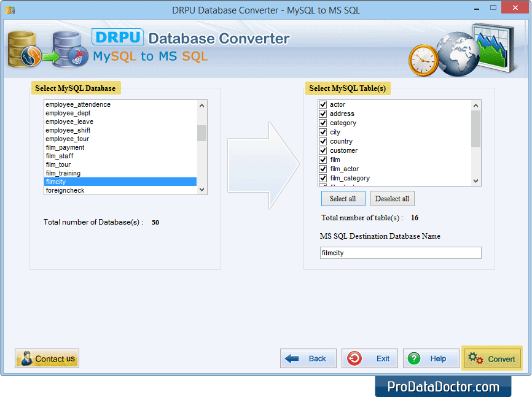This screenshot has width=532, height=397.
Task: Click the destination database name field
Action: [401, 253]
